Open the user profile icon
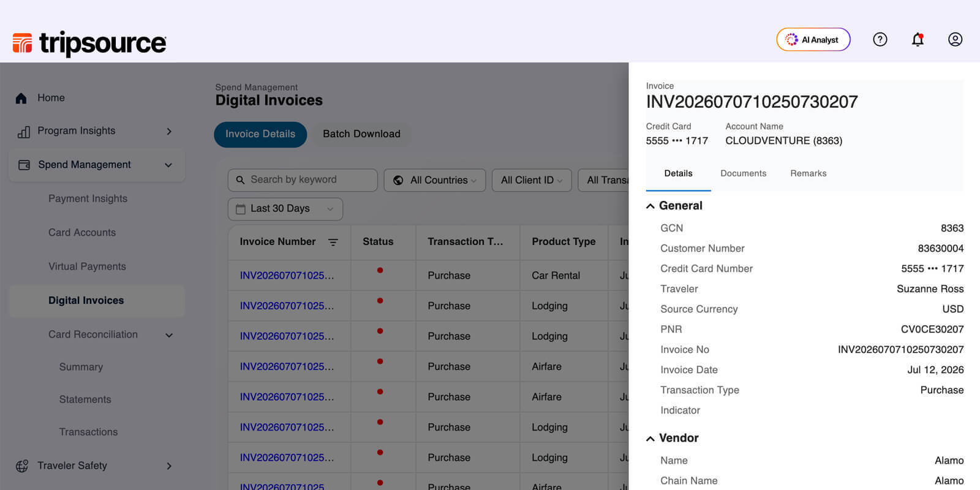980x490 pixels. click(955, 40)
